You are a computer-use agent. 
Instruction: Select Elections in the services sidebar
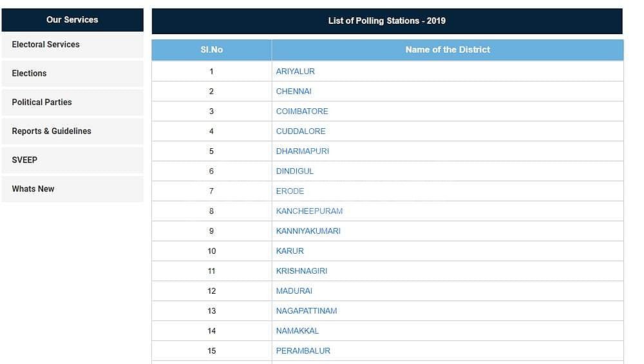tap(30, 73)
